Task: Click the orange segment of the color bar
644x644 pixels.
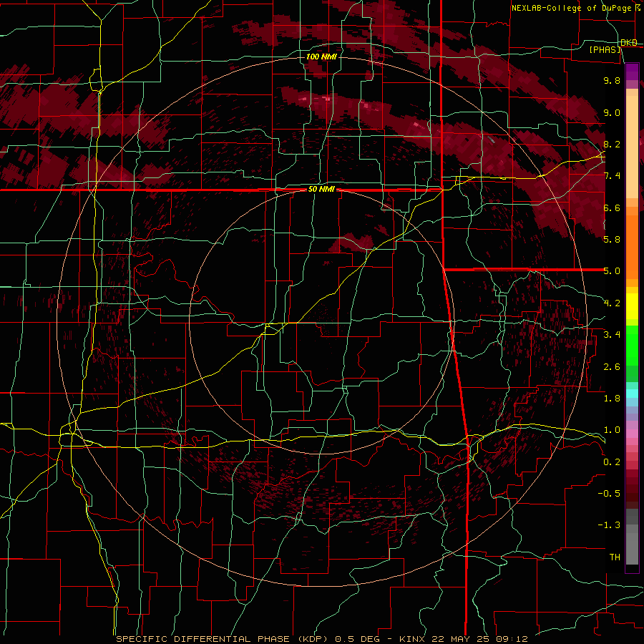Action: point(632,247)
